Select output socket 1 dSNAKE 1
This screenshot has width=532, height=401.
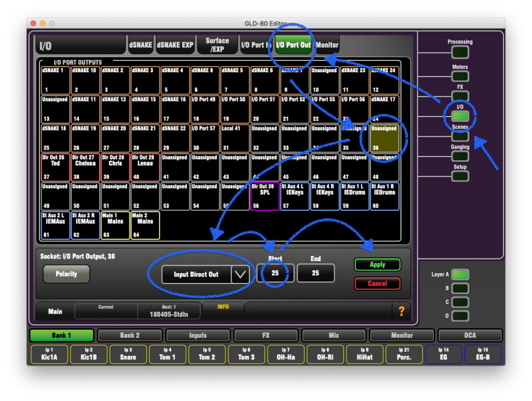tap(55, 80)
